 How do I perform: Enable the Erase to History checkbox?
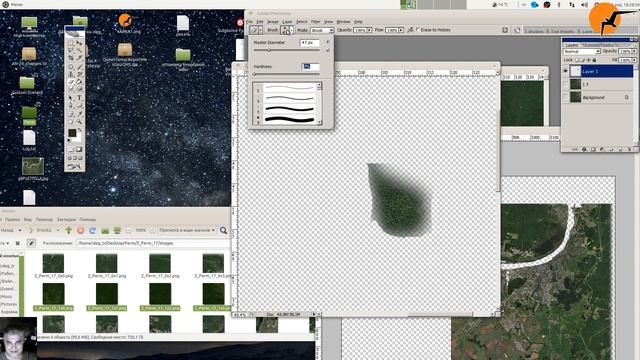418,30
